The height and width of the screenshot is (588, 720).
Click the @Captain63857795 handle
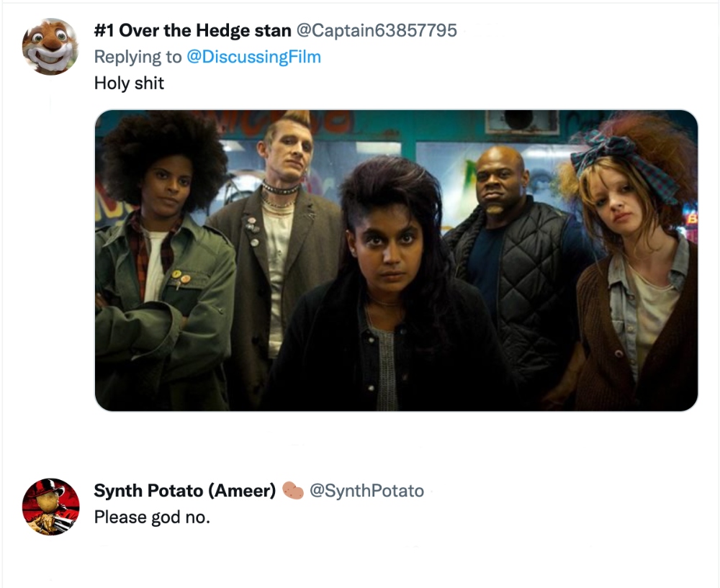pyautogui.click(x=377, y=31)
